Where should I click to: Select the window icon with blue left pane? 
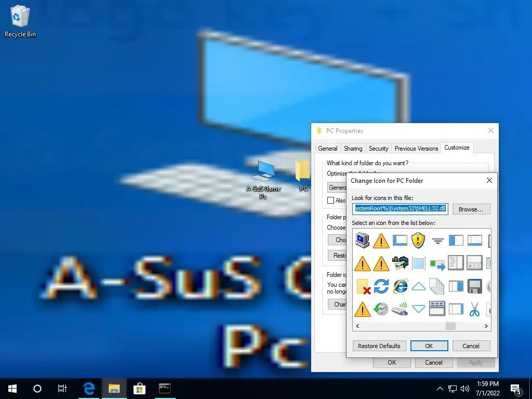click(456, 240)
